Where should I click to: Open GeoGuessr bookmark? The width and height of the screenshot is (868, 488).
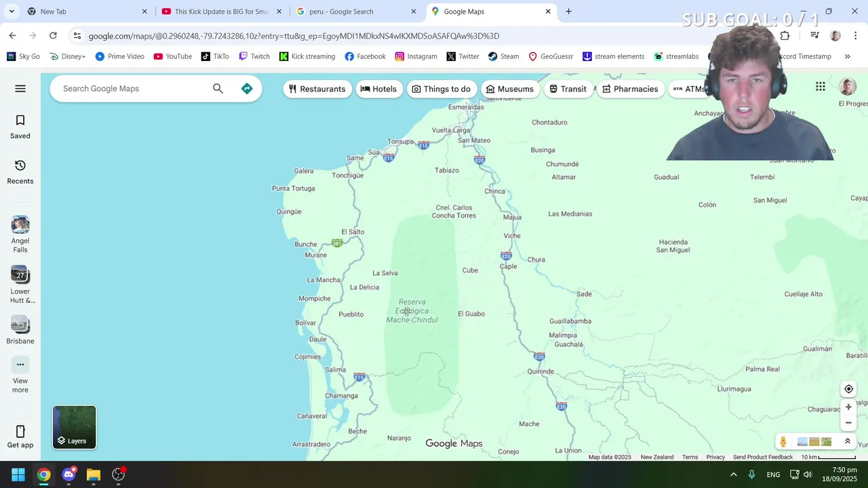551,56
